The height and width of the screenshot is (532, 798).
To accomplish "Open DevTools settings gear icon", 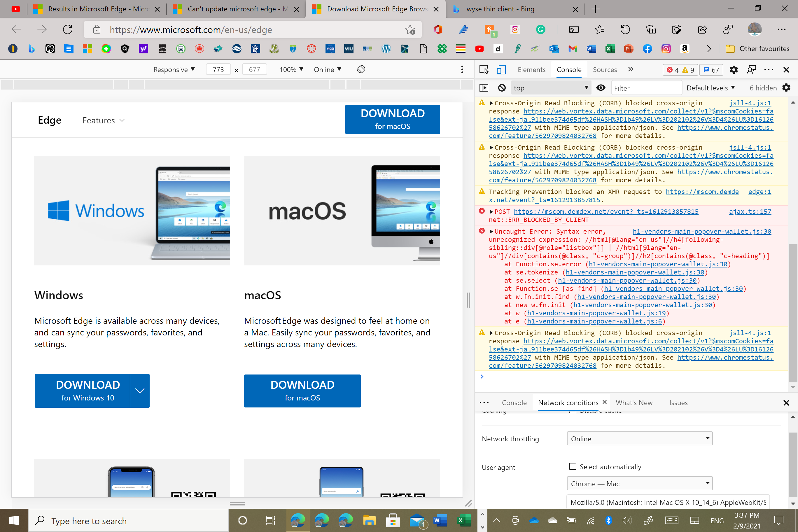I will [734, 69].
